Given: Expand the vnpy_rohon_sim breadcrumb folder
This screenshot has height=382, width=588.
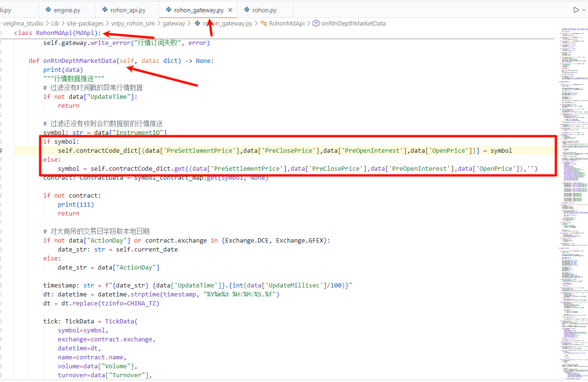Looking at the screenshot, I should [132, 23].
